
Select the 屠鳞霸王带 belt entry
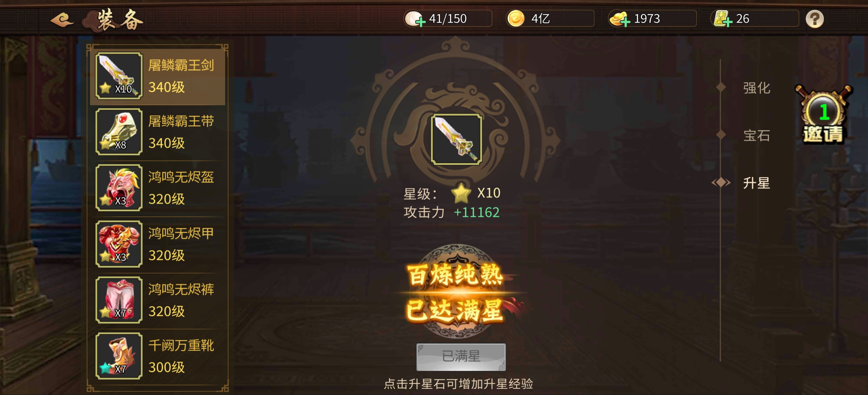coord(157,132)
